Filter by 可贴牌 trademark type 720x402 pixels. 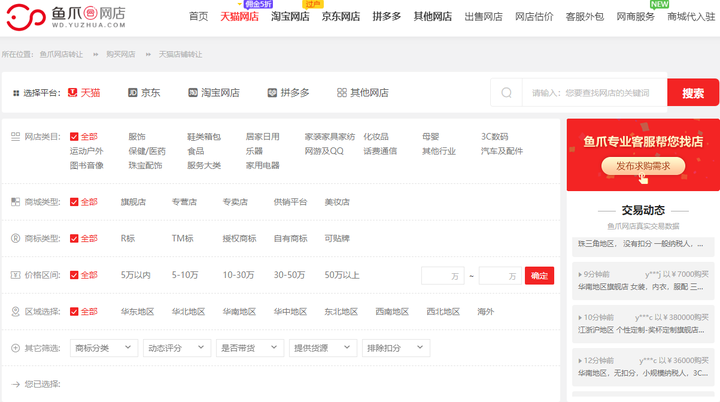coord(337,238)
